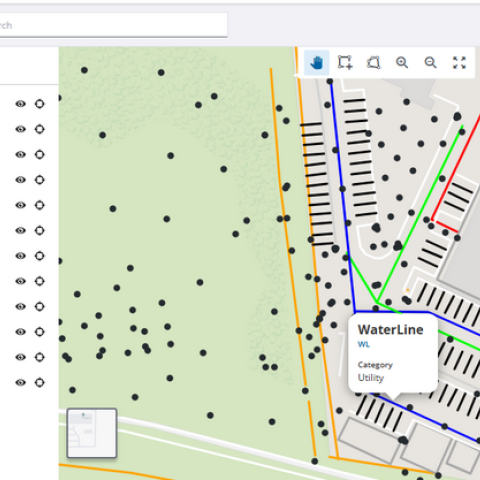Zoom out of the map
This screenshot has height=480, width=480.
pos(430,62)
